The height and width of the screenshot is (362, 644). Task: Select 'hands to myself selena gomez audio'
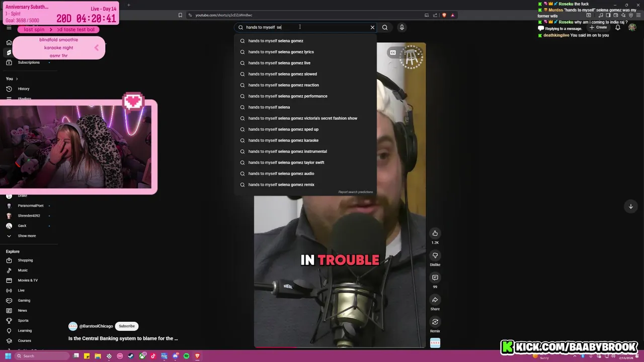pyautogui.click(x=305, y=173)
